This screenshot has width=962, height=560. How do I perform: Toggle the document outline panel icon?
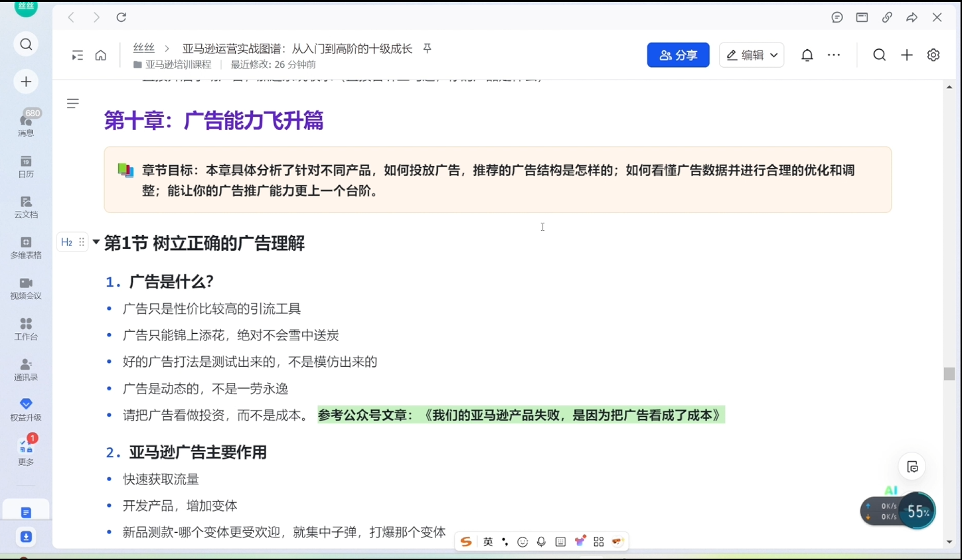click(x=73, y=104)
